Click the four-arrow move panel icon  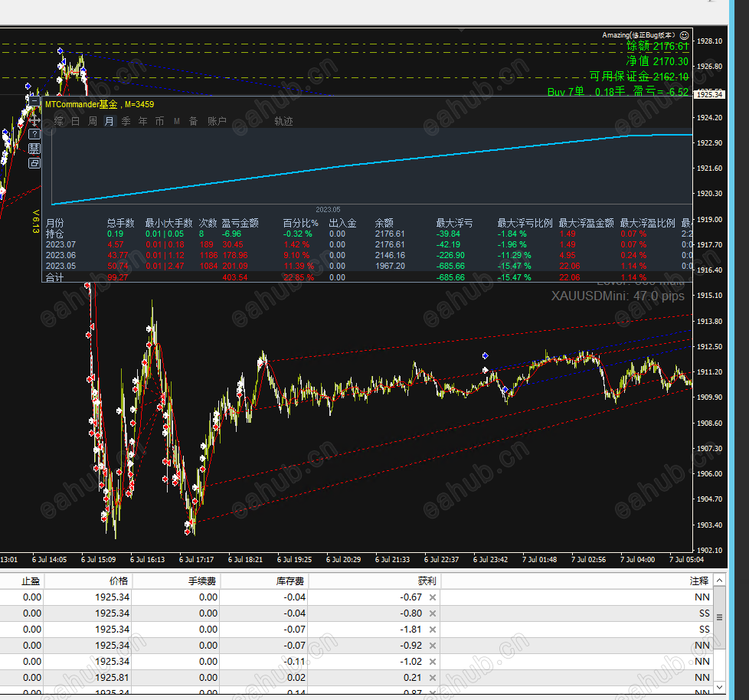34,119
